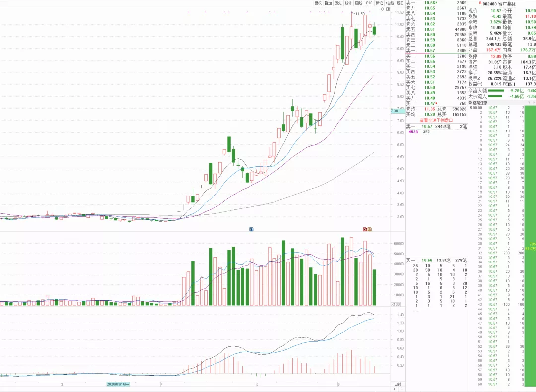Click the 外盘 value 167.4万
Image resolution: width=536 pixels, height=392 pixels.
tap(494, 50)
